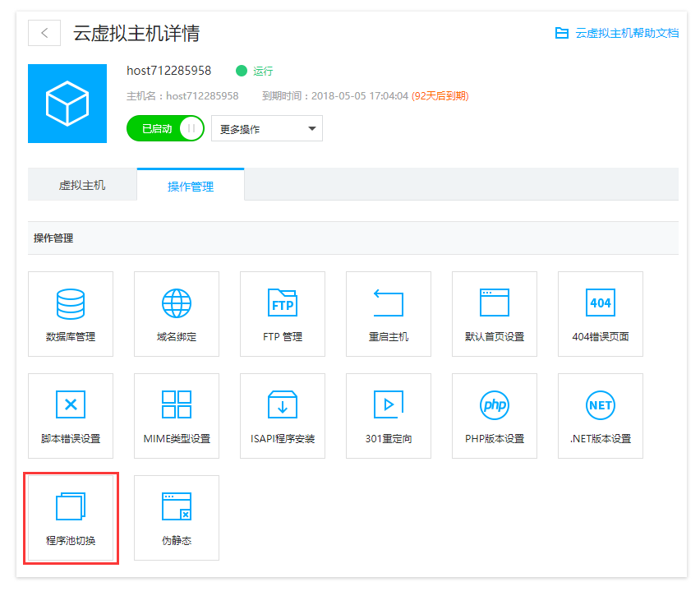The image size is (700, 596).
Task: Click the 数据库管理 label
Action: click(71, 337)
